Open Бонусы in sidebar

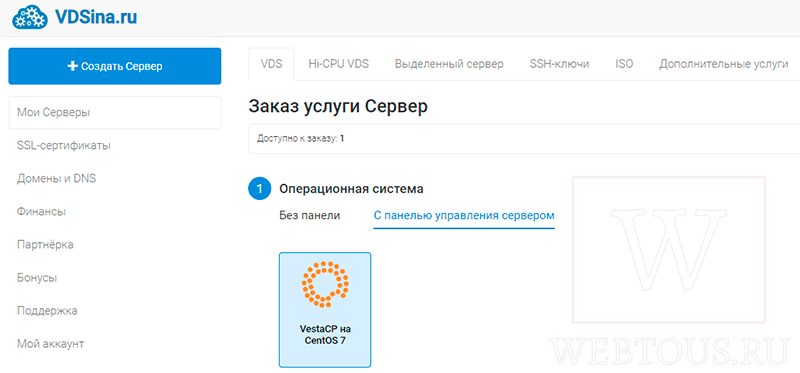(37, 278)
